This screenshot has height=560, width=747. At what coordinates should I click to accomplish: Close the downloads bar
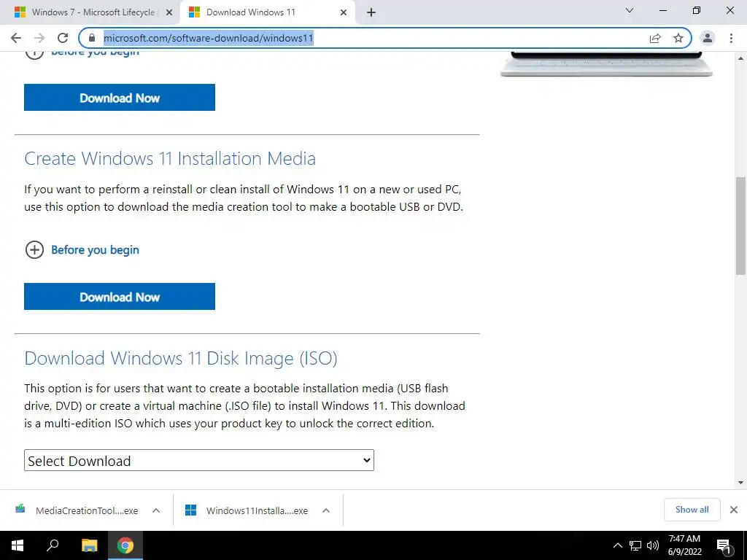[734, 510]
